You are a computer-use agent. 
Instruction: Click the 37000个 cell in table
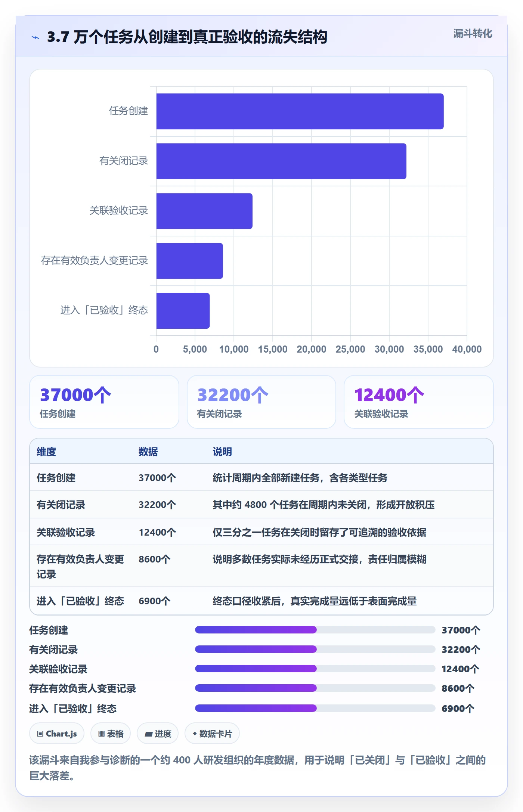(157, 478)
